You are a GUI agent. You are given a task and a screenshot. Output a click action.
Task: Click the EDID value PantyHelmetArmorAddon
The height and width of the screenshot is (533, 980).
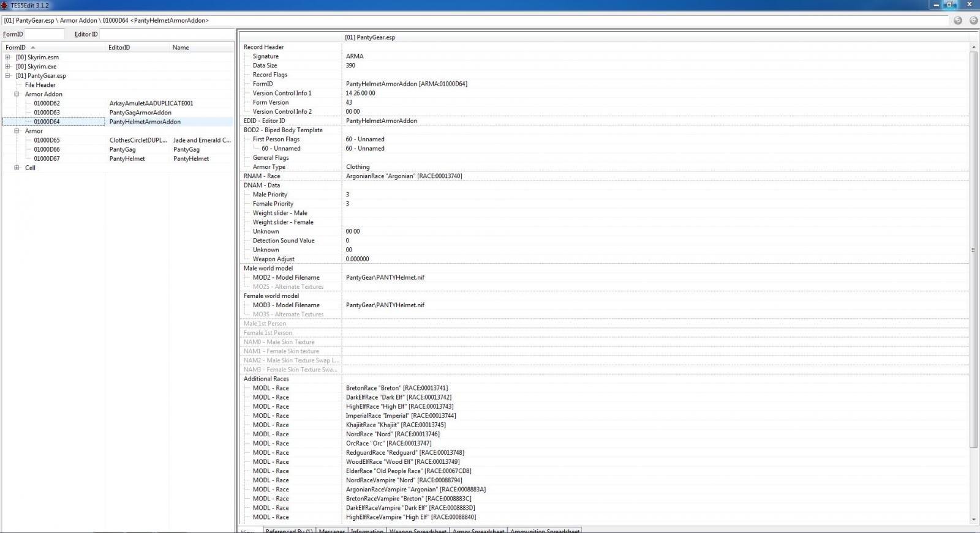tap(382, 121)
